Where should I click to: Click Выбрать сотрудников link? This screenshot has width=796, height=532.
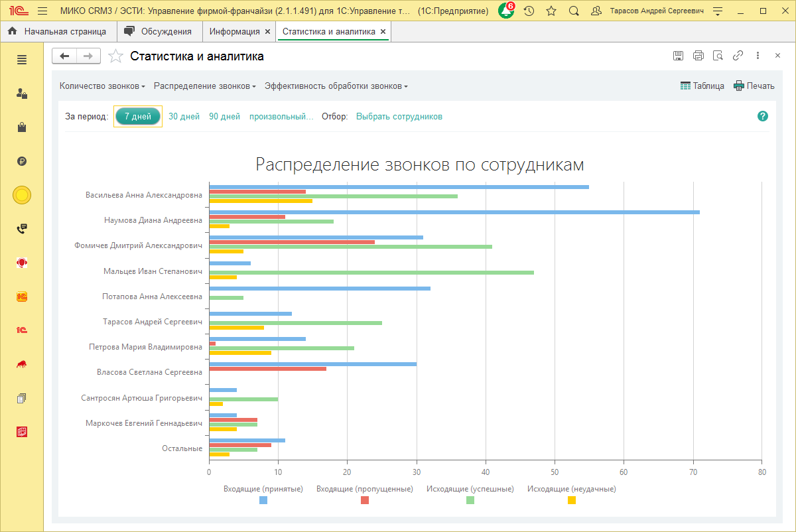pyautogui.click(x=399, y=116)
